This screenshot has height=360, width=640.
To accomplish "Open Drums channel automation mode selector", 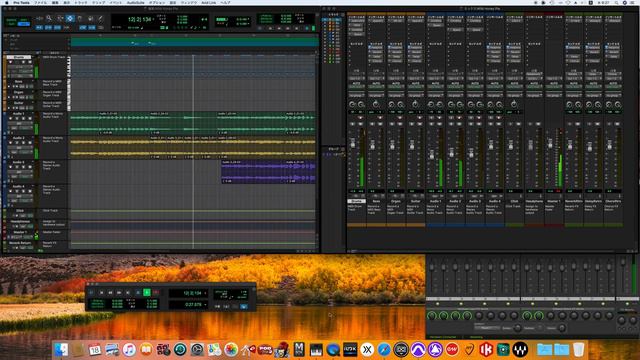I will 356,87.
